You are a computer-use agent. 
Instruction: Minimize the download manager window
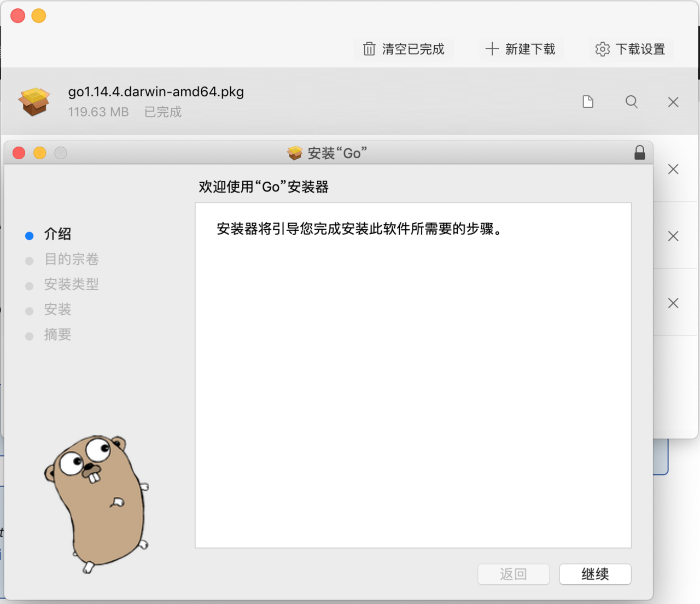(39, 16)
